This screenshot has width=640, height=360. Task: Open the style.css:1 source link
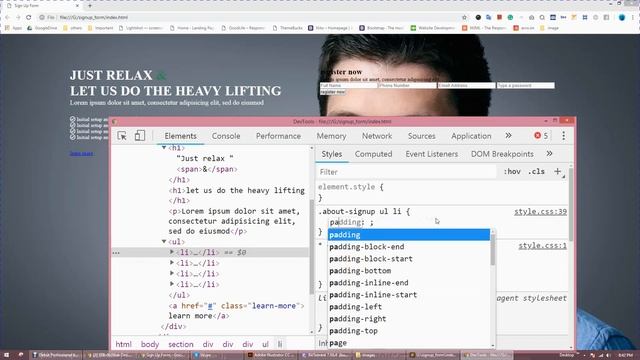pos(542,246)
